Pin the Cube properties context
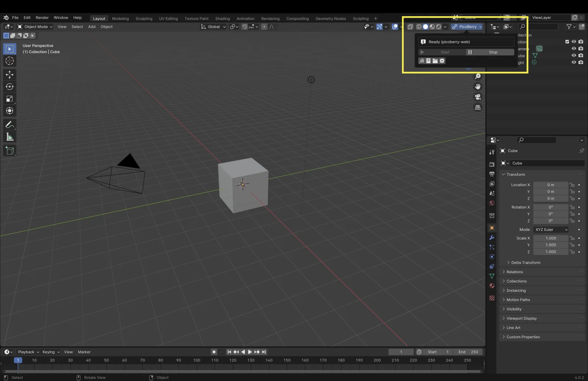588x381 pixels. coord(581,151)
